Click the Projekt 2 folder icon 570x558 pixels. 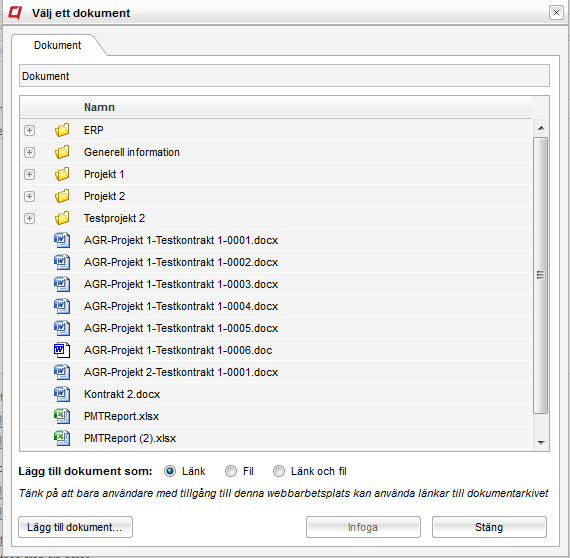coord(62,196)
